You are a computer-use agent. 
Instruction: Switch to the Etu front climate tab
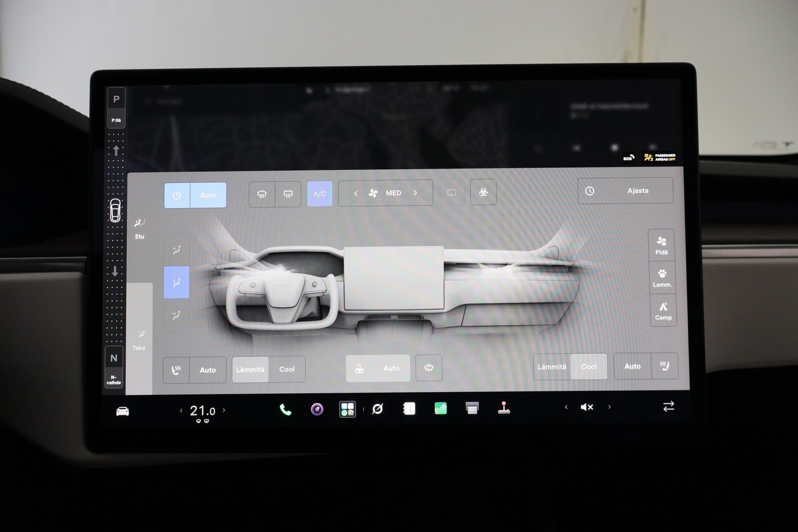[140, 228]
